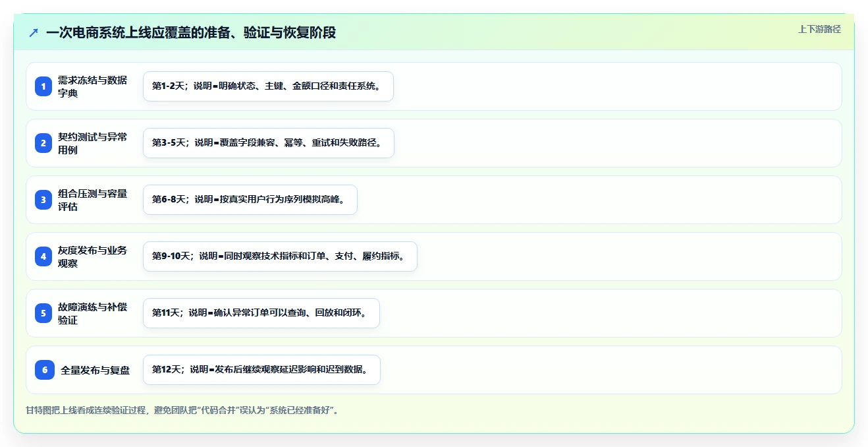Click the 契约测试与异常用例 step label

point(92,143)
